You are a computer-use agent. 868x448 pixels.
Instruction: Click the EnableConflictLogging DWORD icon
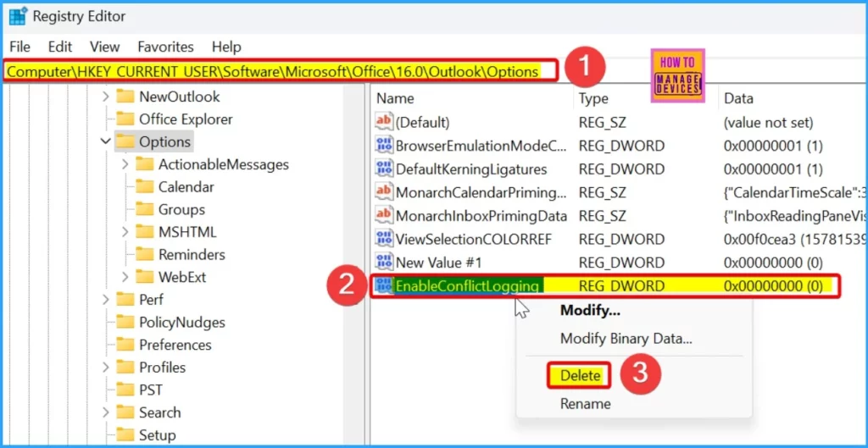(384, 286)
